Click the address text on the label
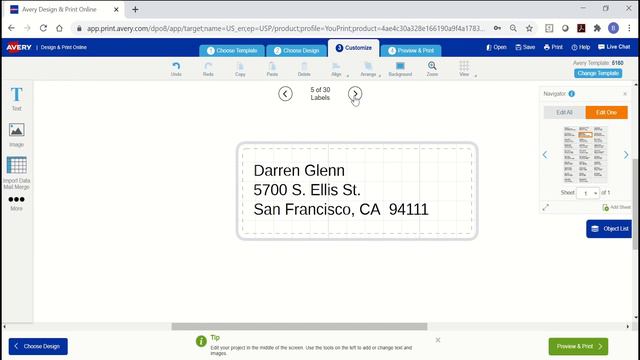640x360 pixels. (x=341, y=190)
